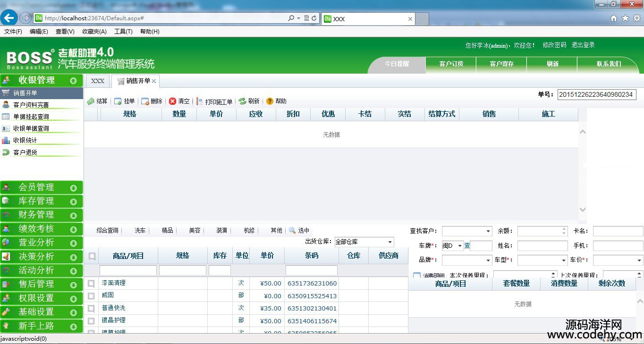Check the 镀晶护理 row checkbox

[x=91, y=321]
